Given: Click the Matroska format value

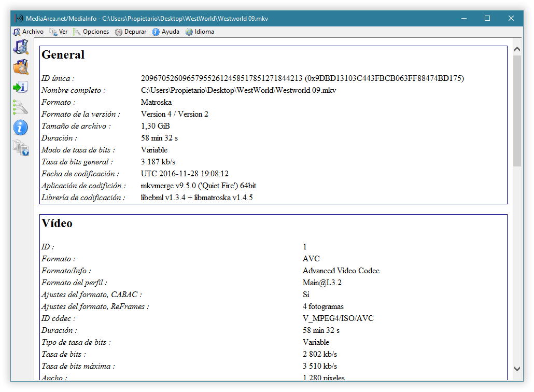Looking at the screenshot, I should 157,102.
